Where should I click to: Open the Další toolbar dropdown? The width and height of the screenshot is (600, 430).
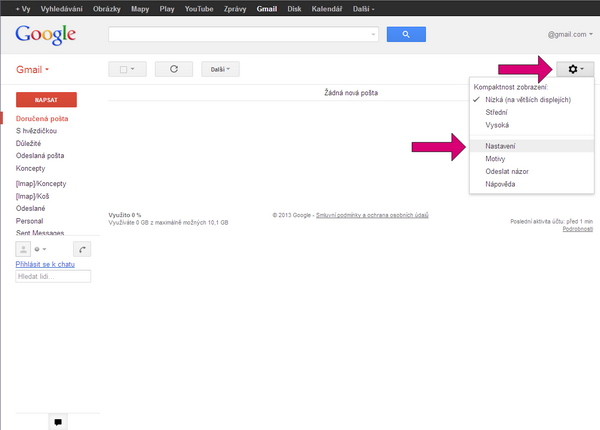coord(220,69)
